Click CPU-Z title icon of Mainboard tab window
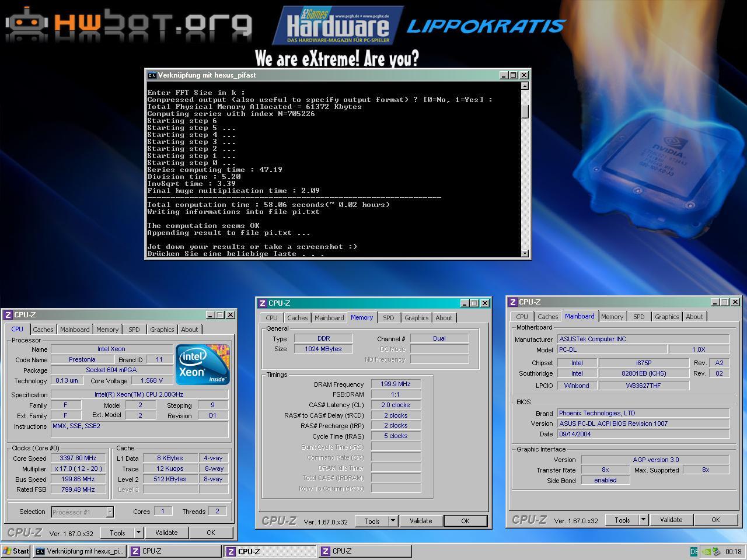 coord(513,302)
